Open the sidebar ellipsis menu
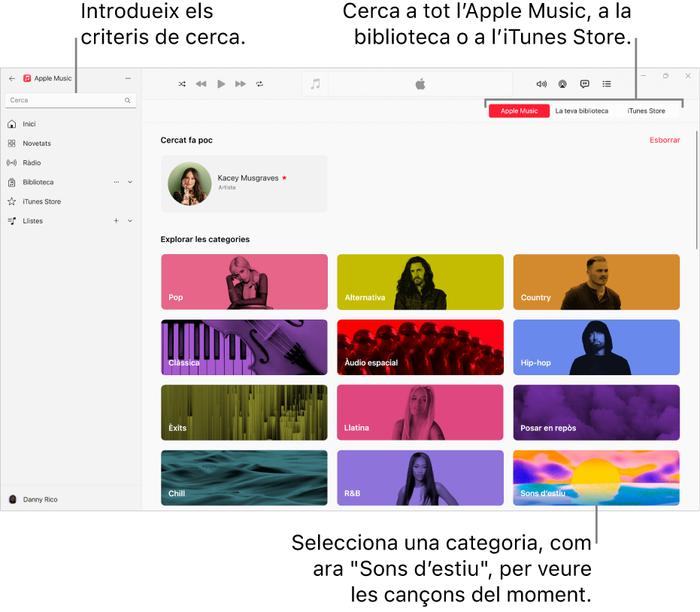700x612 pixels. [x=128, y=78]
